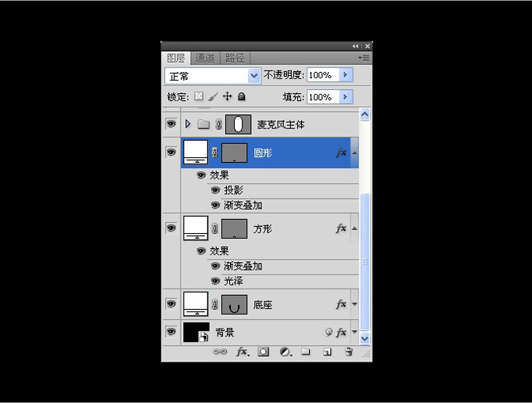
Task: Select 方形 layer vector mask thumbnail
Action: pos(234,229)
